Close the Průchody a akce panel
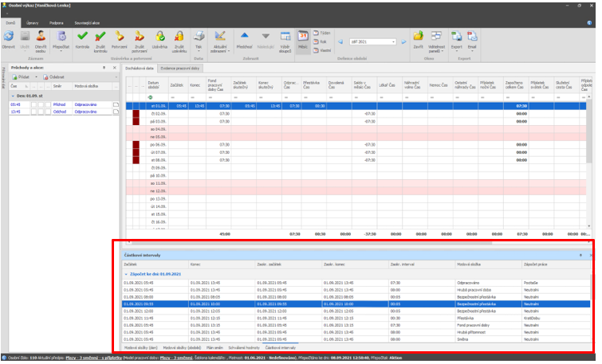The width and height of the screenshot is (602, 364). coord(114,68)
